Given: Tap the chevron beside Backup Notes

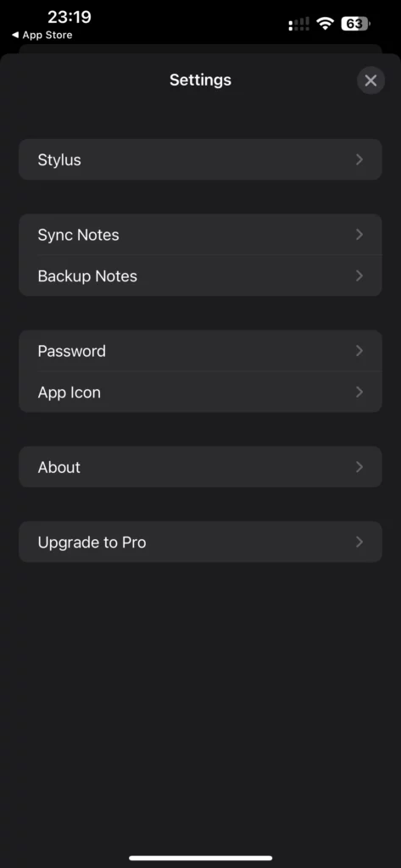Looking at the screenshot, I should click(359, 275).
